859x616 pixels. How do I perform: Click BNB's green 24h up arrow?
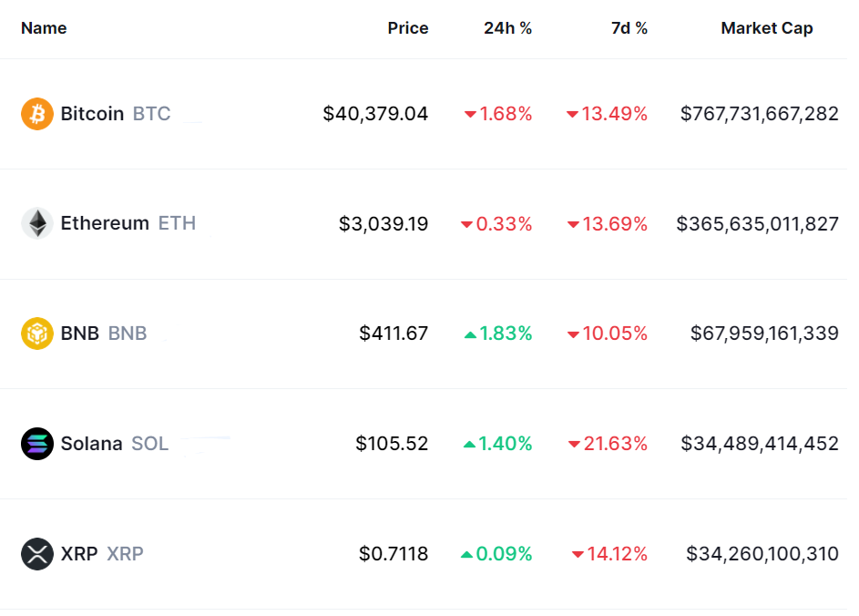(470, 334)
